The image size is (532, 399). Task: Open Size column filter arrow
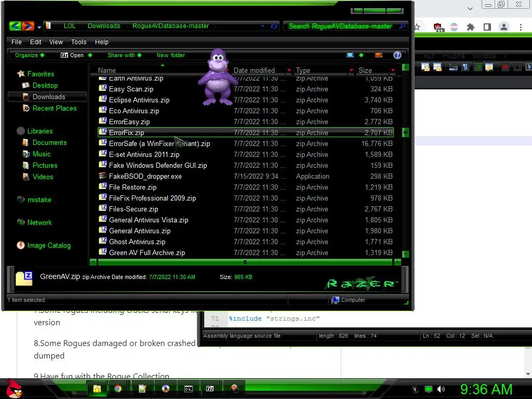click(393, 70)
